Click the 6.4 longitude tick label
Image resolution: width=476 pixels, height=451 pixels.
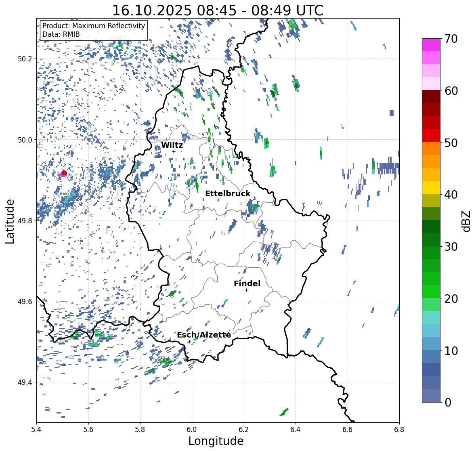[x=296, y=430]
